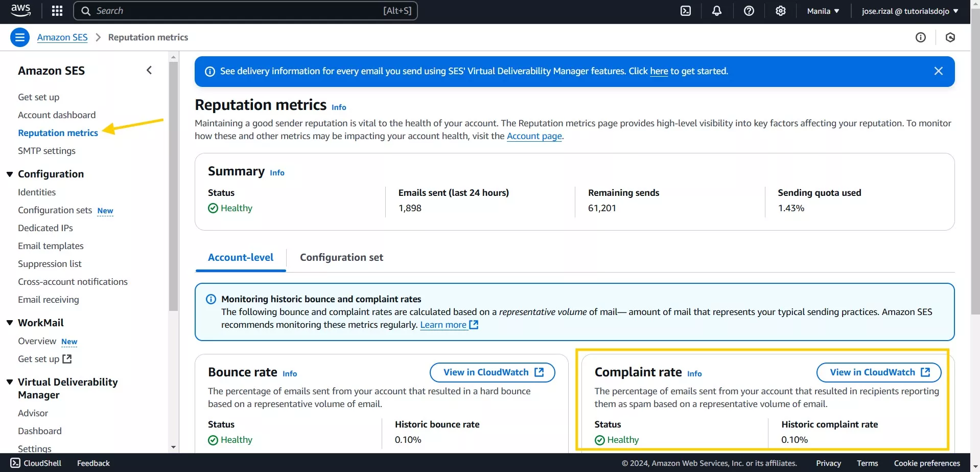The width and height of the screenshot is (980, 472).
Task: Open Email receiving in sidebar
Action: point(49,300)
